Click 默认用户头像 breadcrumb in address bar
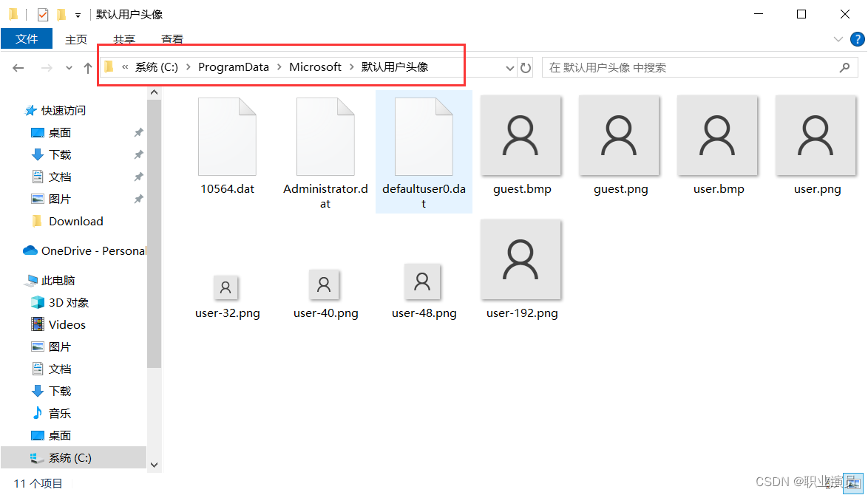The width and height of the screenshot is (868, 495). (395, 67)
